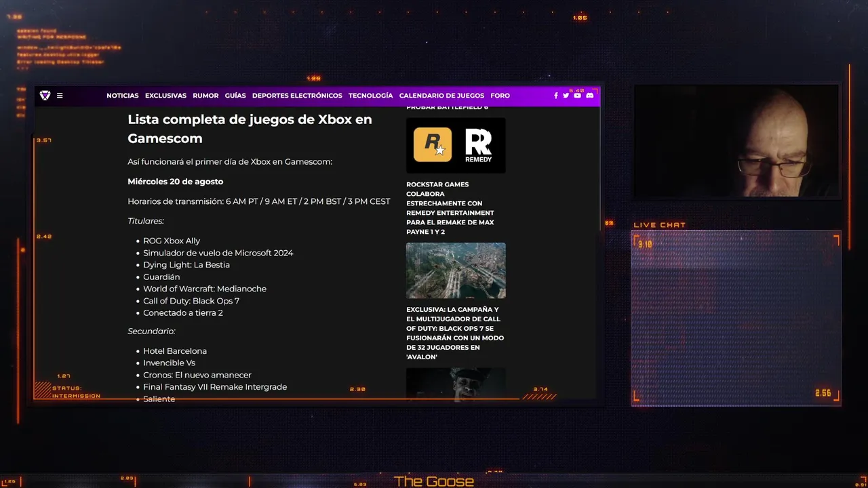Open CALENDARIO DE JUEGOS in the navbar

click(441, 96)
